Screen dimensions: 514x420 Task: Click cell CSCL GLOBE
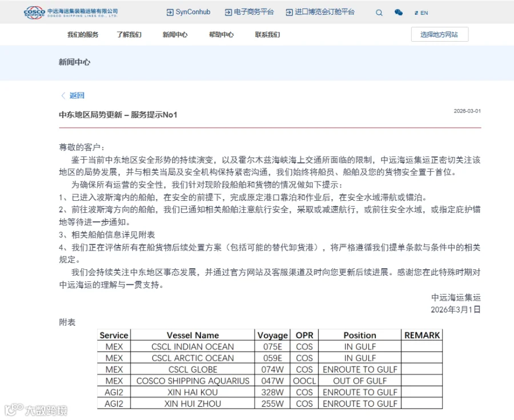(192, 370)
